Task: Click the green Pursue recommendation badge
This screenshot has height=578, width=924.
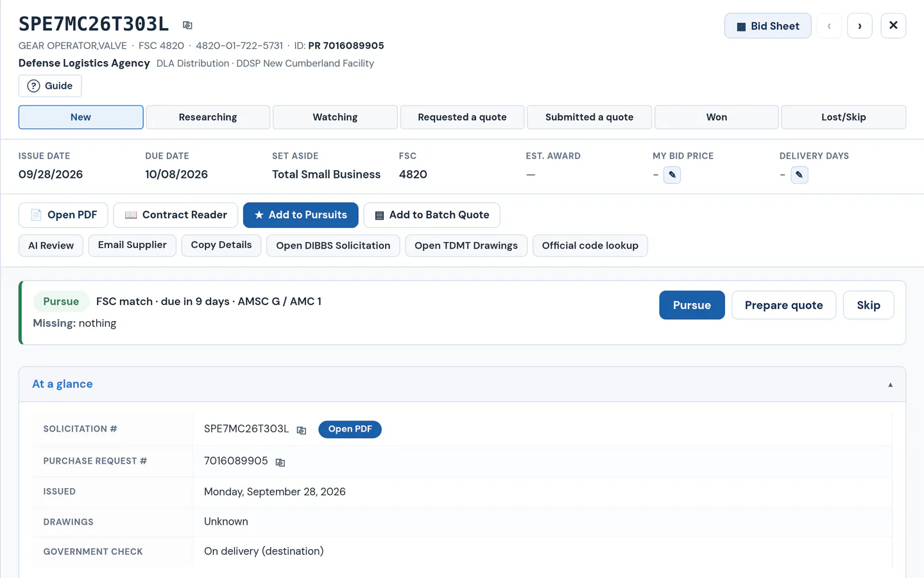Action: coord(61,302)
